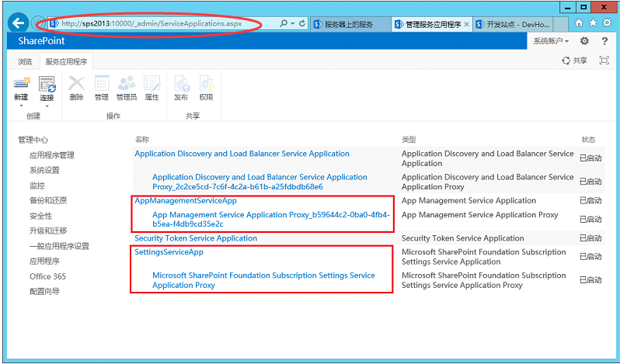
Task: Open Office 365 in the left navigation
Action: pyautogui.click(x=48, y=276)
